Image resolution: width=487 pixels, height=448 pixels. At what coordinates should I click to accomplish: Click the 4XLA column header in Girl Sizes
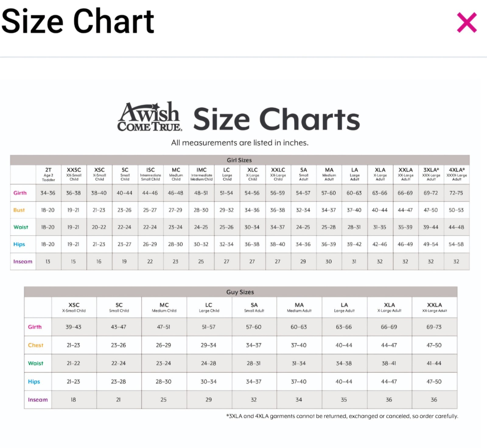coord(457,174)
